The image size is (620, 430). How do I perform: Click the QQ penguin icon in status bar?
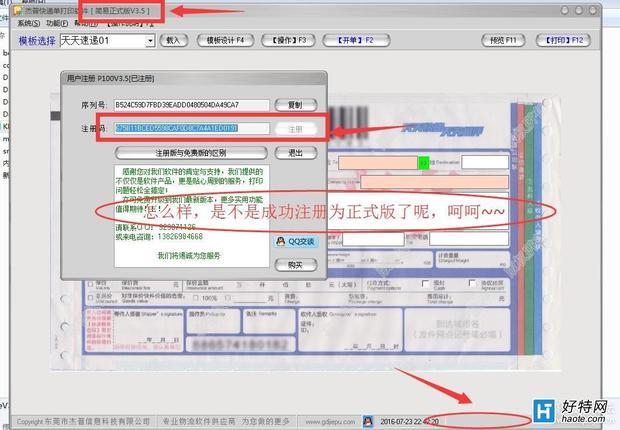[x=368, y=422]
